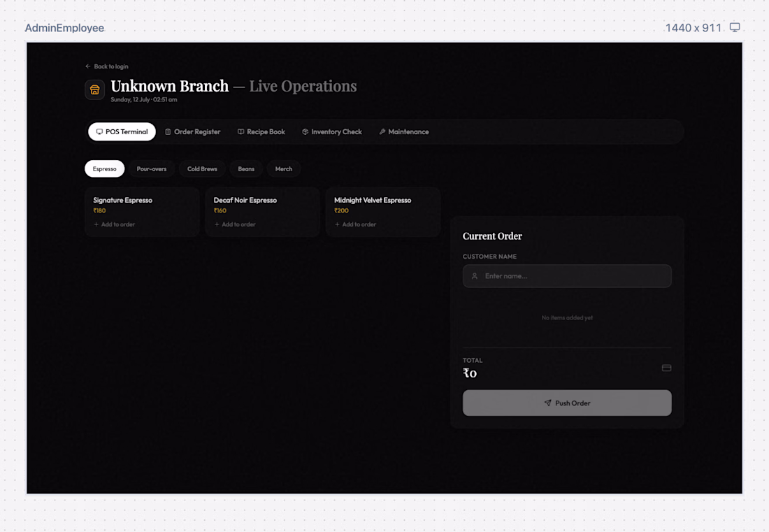
Task: Add Signature Espresso to order
Action: tap(114, 224)
